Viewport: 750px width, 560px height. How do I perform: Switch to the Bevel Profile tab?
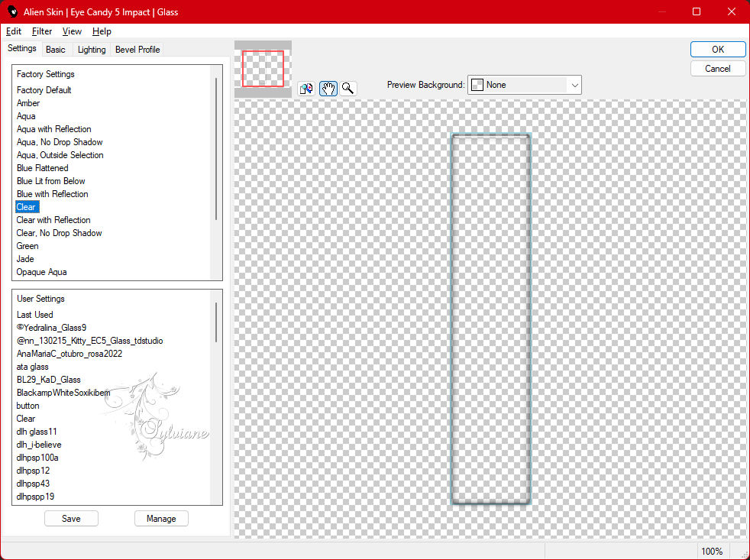137,50
